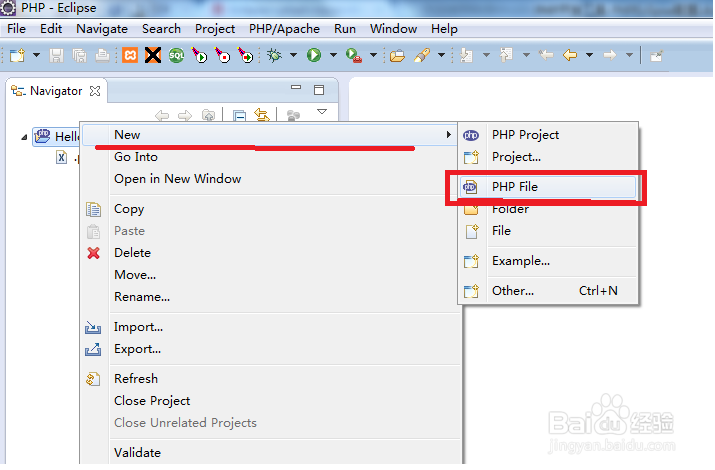Open the Run menu
The height and width of the screenshot is (470, 715).
pos(345,29)
